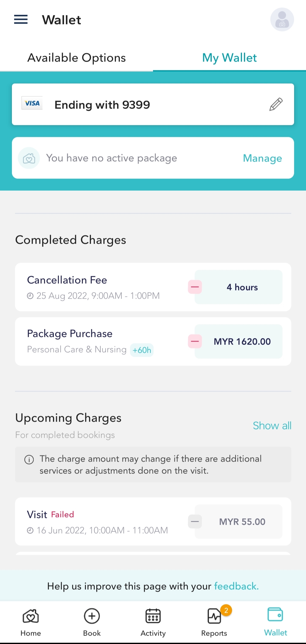306x644 pixels.
Task: Tap the charge amount info icon
Action: [x=29, y=460]
